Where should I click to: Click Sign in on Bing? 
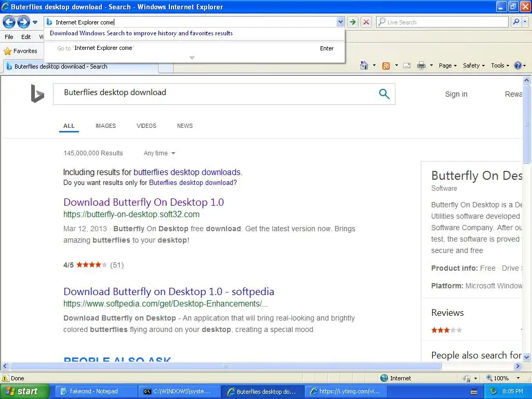(x=456, y=94)
